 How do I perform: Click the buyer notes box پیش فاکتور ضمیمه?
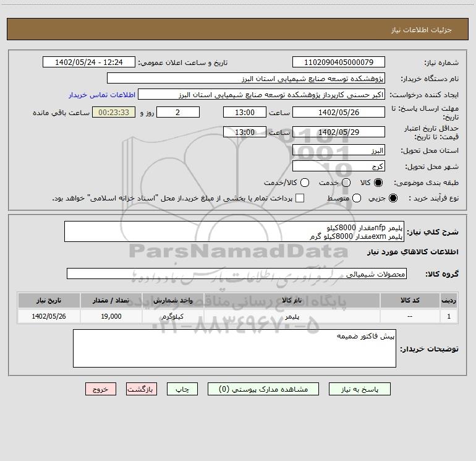pyautogui.click(x=234, y=348)
